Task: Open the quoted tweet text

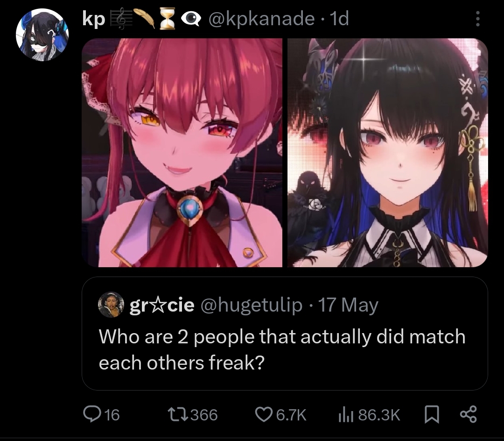Action: click(282, 349)
